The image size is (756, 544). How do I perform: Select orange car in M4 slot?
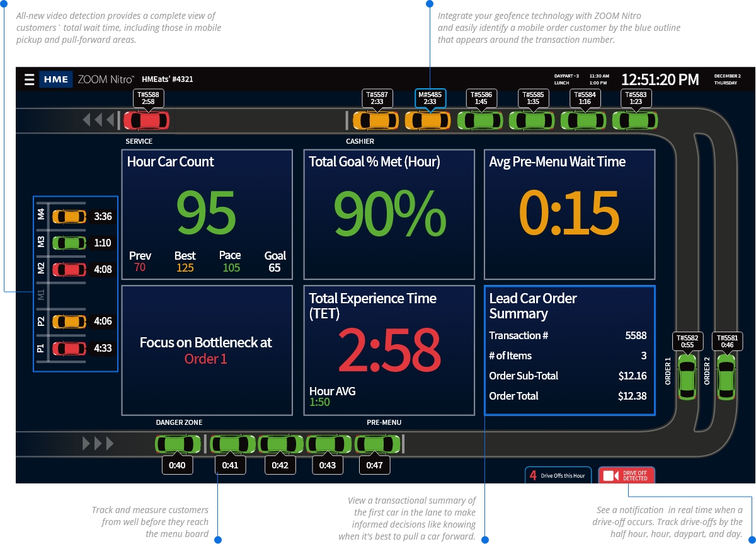69,216
